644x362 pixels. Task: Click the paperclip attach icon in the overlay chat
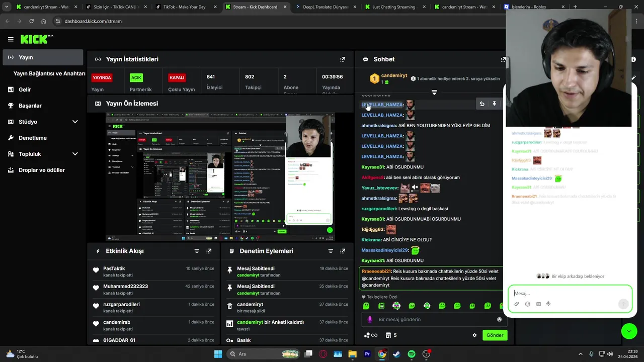pyautogui.click(x=517, y=304)
